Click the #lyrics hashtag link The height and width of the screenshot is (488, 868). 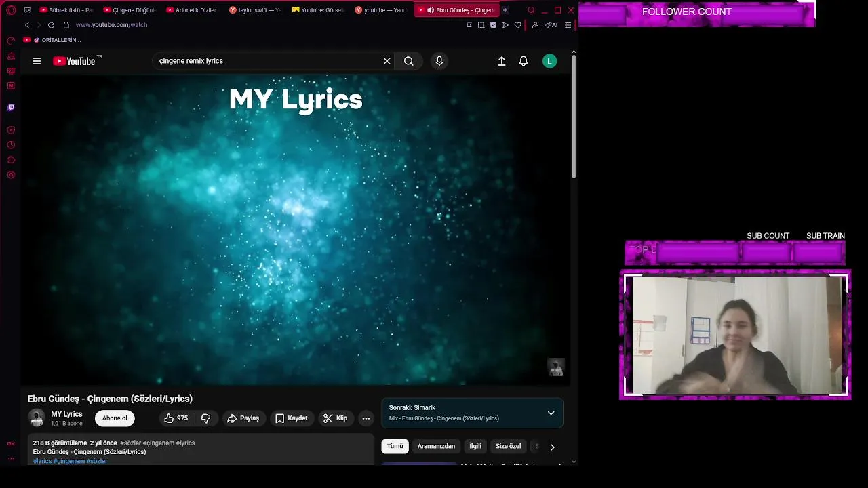coord(42,461)
